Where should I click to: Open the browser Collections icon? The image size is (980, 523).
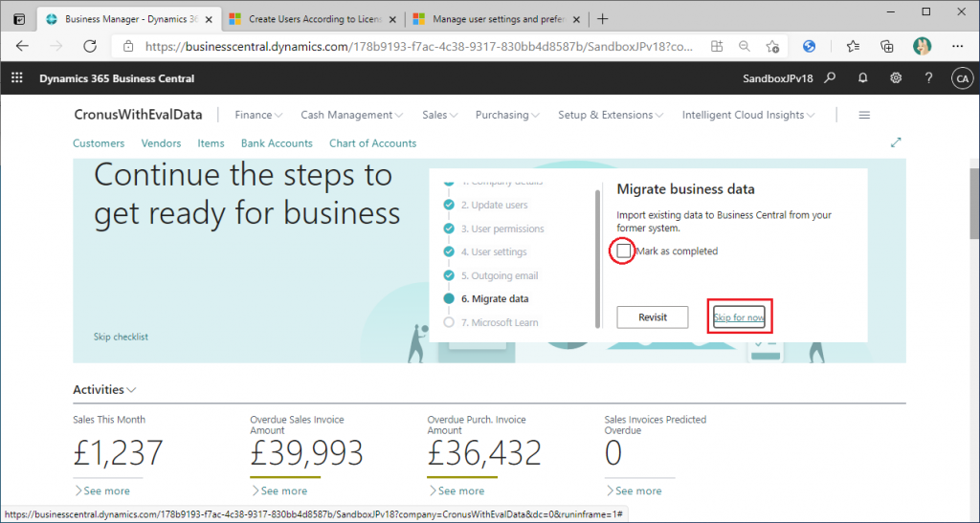pos(887,46)
